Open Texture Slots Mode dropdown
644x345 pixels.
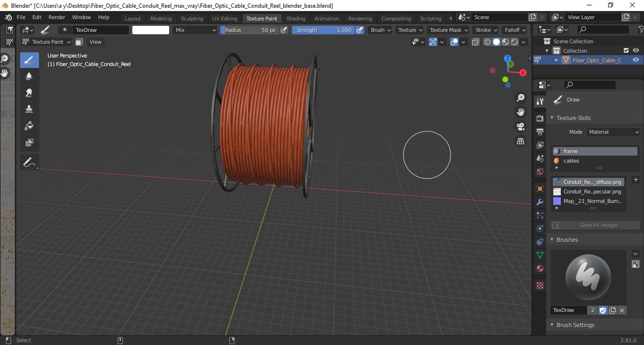coord(613,132)
